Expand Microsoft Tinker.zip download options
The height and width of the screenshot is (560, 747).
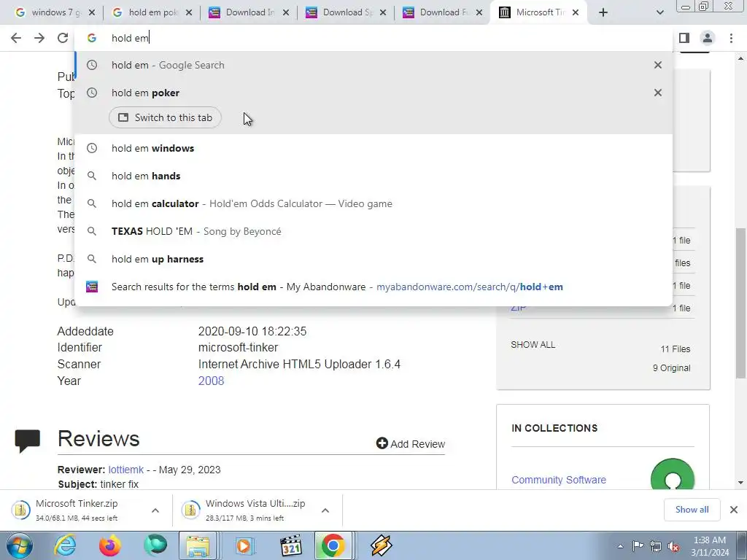155,510
